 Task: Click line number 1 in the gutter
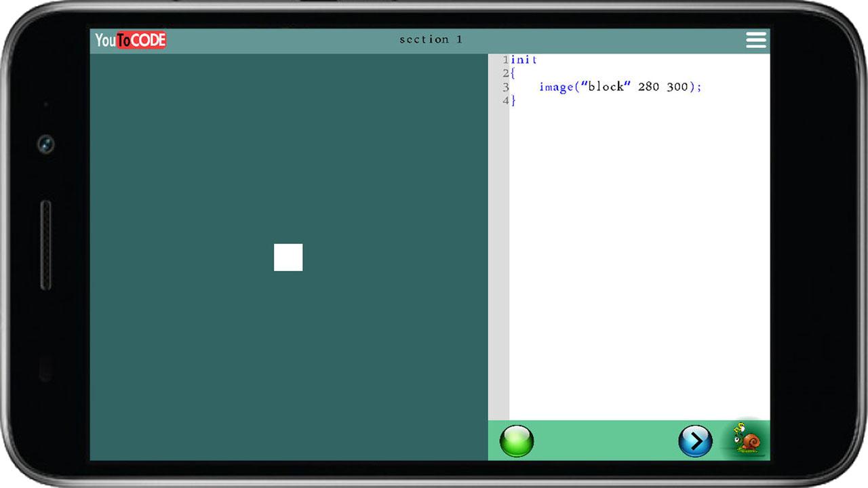(x=506, y=60)
